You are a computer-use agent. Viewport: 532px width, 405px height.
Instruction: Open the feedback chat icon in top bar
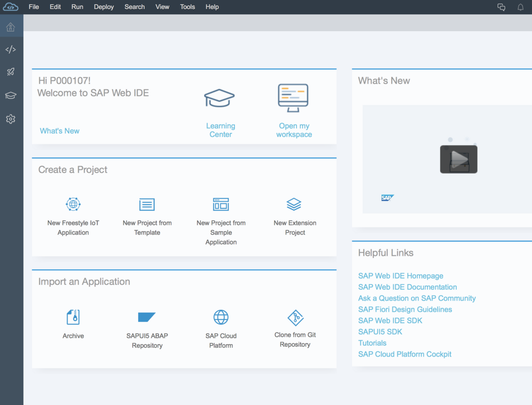501,7
